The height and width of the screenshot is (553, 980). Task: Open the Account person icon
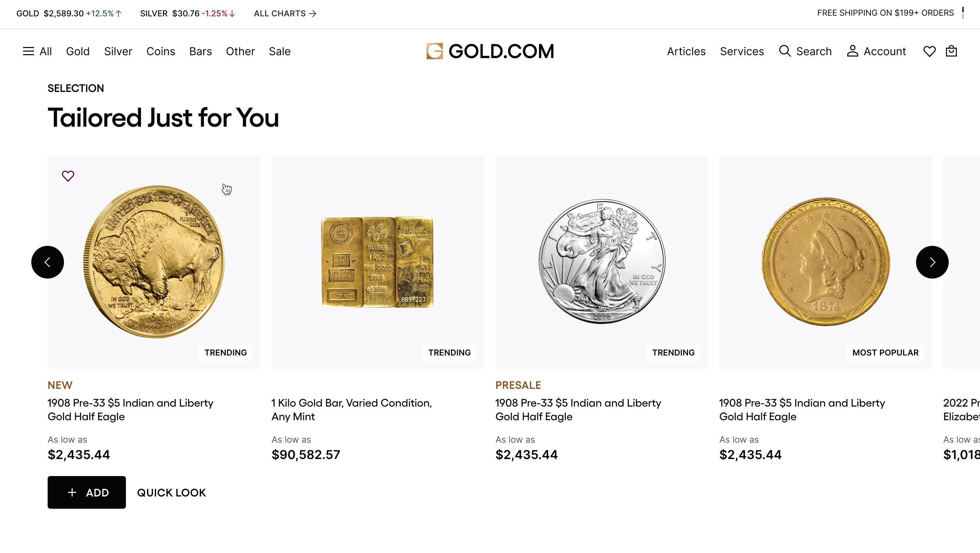pos(852,51)
